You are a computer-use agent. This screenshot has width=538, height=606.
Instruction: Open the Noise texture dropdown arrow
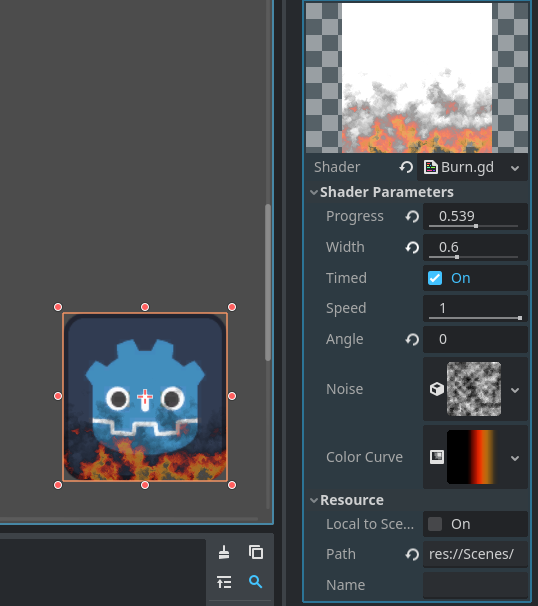(515, 390)
